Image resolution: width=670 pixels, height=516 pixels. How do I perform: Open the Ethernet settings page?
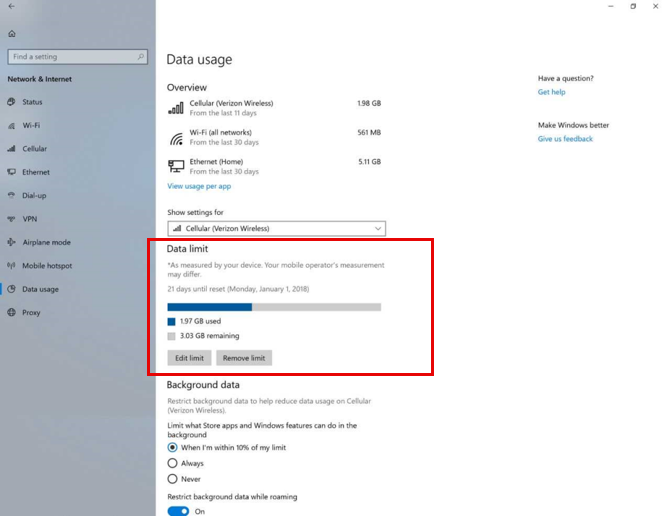(36, 172)
